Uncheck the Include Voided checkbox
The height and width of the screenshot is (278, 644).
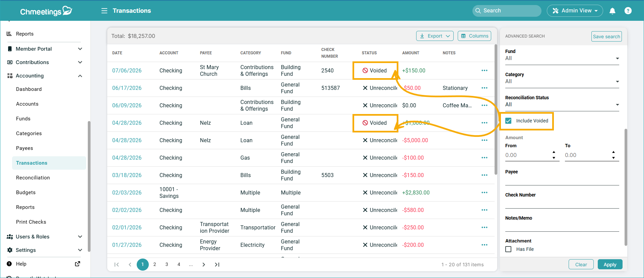point(508,121)
